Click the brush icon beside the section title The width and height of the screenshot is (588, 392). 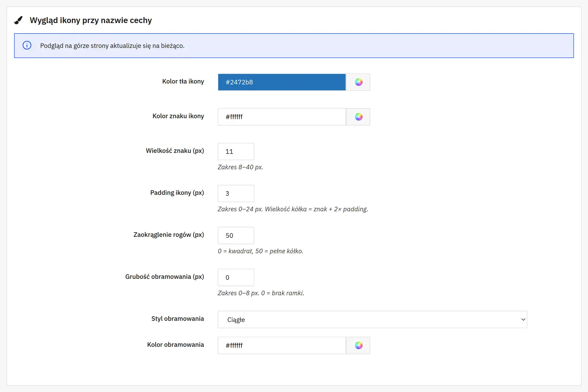[x=18, y=20]
